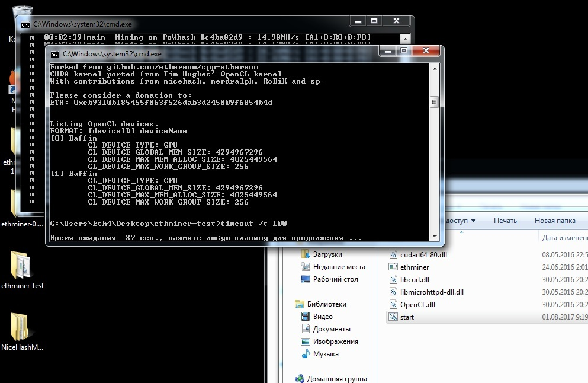This screenshot has width=588, height=383.
Task: Sort files by the Дата изменения column
Action: 564,237
